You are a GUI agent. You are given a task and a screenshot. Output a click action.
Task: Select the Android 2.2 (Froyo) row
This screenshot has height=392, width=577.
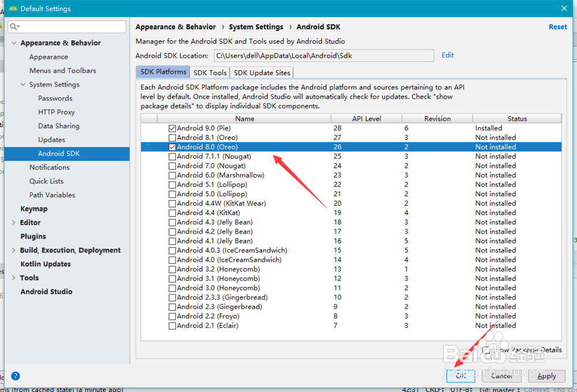(x=351, y=316)
